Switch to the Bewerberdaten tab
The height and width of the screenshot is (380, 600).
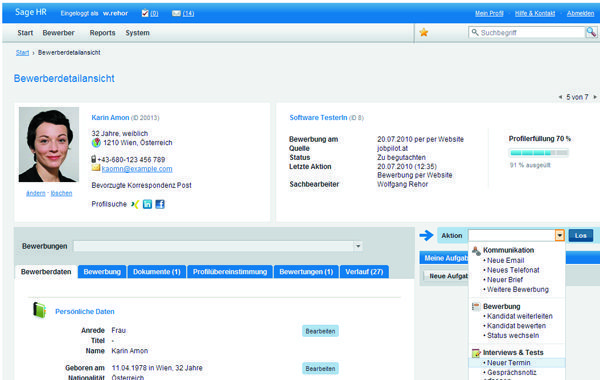click(x=46, y=272)
